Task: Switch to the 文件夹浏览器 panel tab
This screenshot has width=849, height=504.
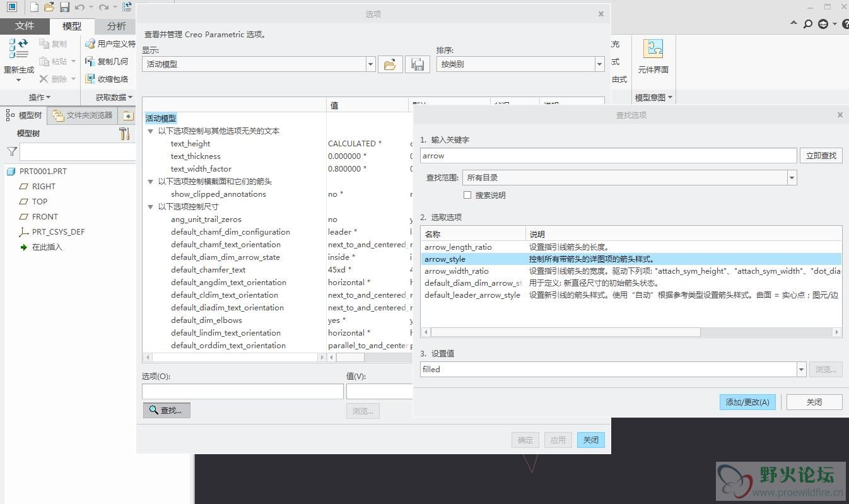Action: [83, 115]
